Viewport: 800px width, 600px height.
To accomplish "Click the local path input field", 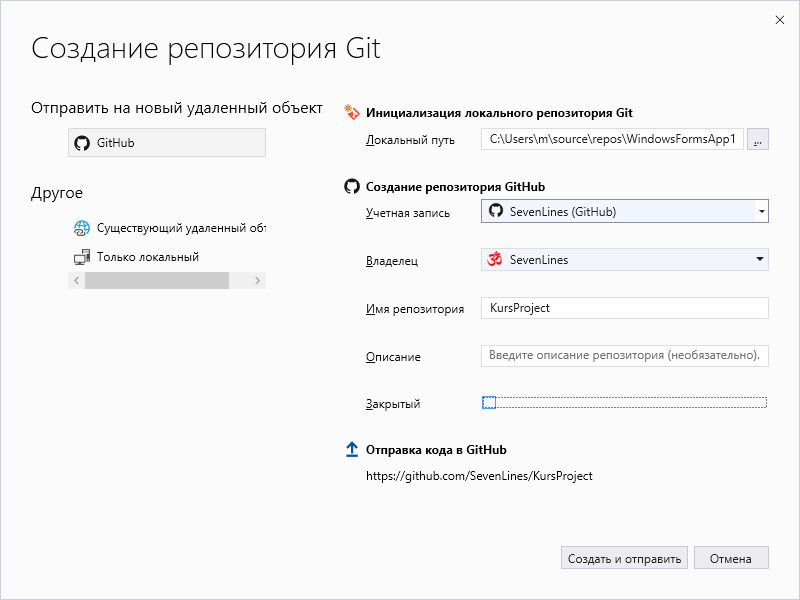I will pyautogui.click(x=612, y=139).
